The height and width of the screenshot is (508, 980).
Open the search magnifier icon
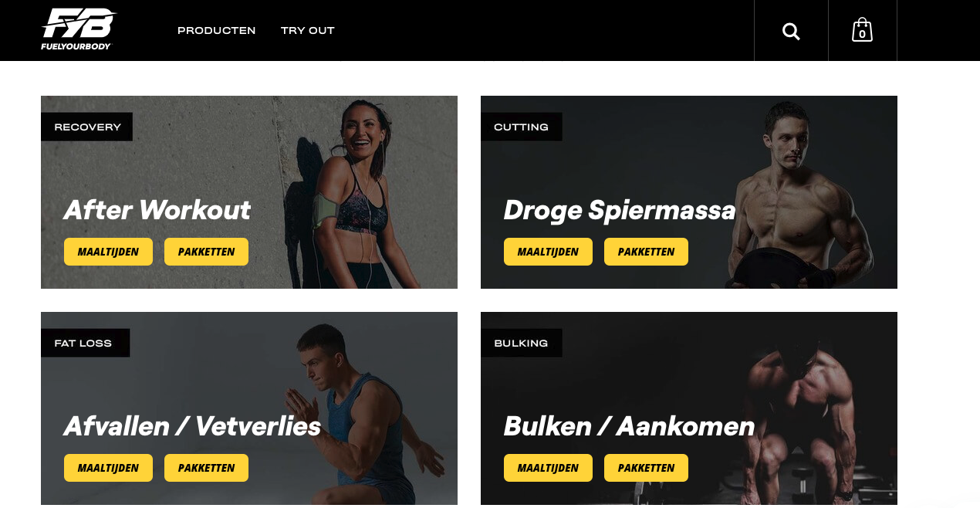click(x=791, y=31)
